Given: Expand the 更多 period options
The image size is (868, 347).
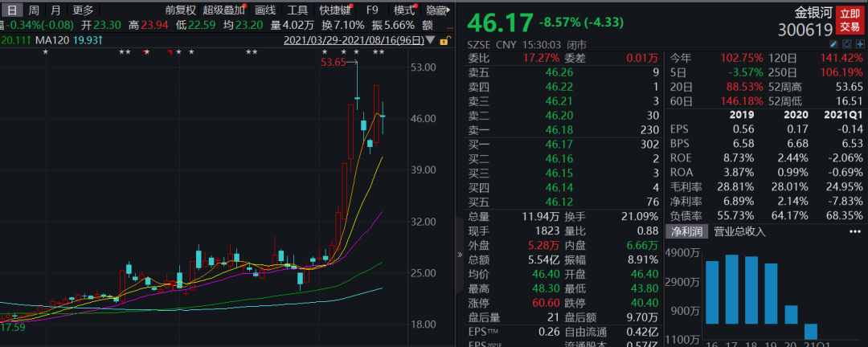Looking at the screenshot, I should tap(83, 10).
